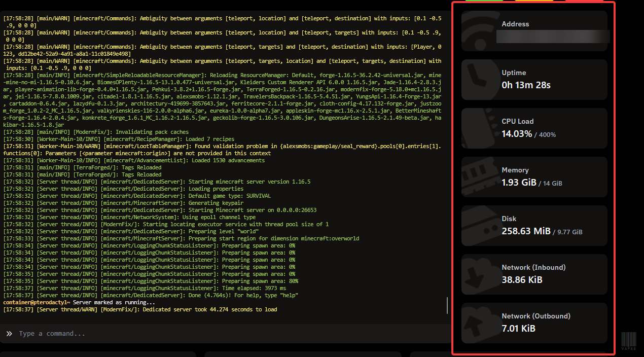Screen dimensions: 644x357
Task: Click the double-chevron command prompt icon
Action: coord(9,334)
